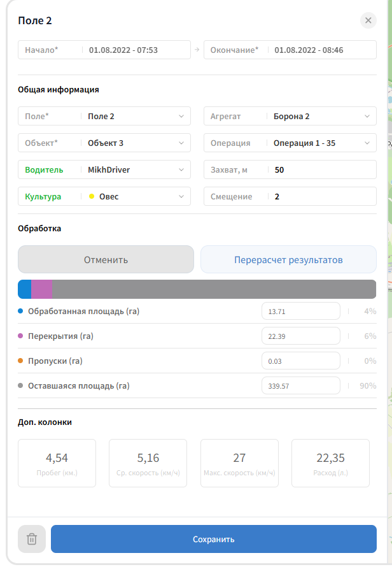
Task: Click Перерасчет результатов button
Action: [x=288, y=260]
